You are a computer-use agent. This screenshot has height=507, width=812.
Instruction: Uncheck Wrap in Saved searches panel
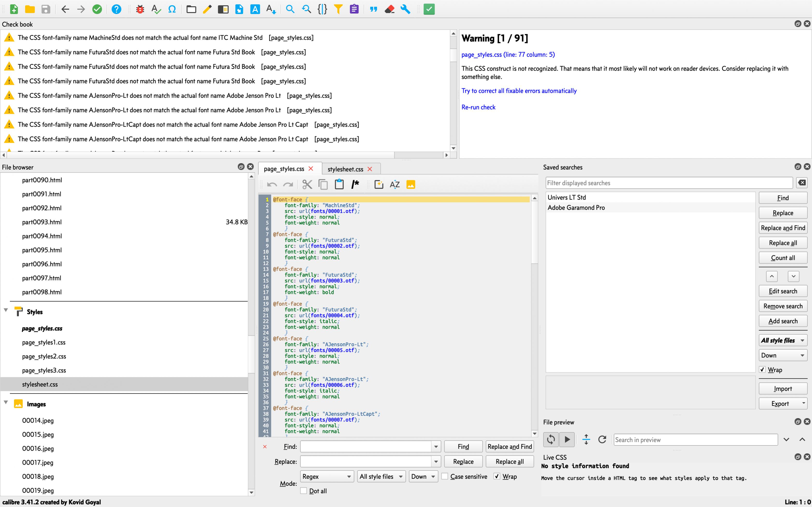click(x=762, y=370)
